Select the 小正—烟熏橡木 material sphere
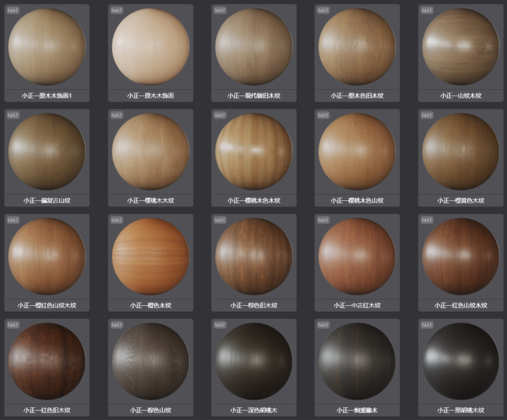This screenshot has height=420, width=507. (x=357, y=361)
